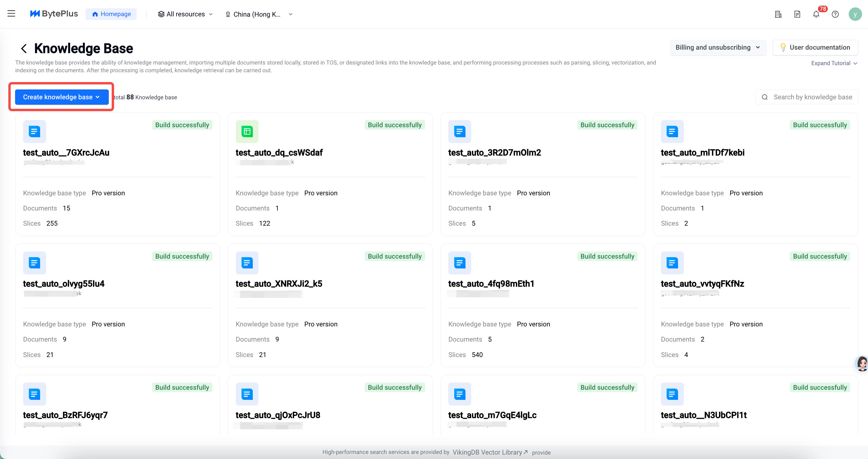
Task: Follow the VikingDB Vector Library link
Action: [x=490, y=452]
